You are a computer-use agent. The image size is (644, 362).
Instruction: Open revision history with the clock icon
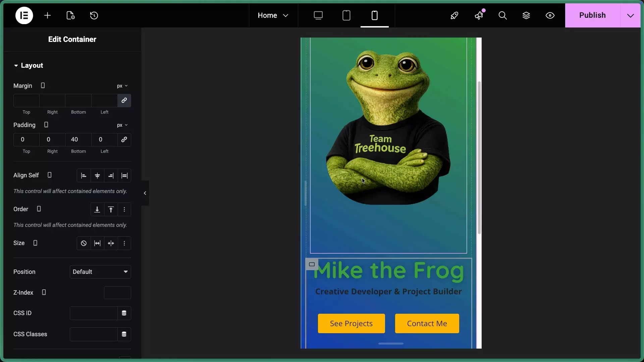94,15
